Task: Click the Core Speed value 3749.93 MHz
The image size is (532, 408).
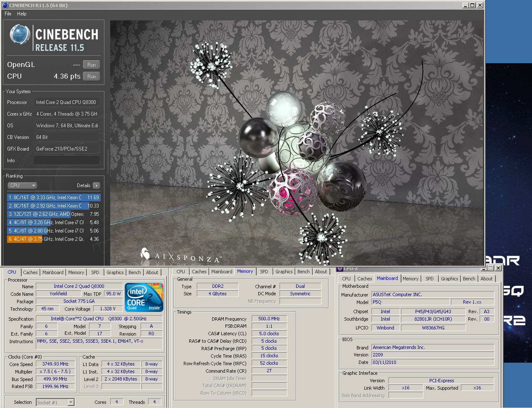Action: point(55,364)
